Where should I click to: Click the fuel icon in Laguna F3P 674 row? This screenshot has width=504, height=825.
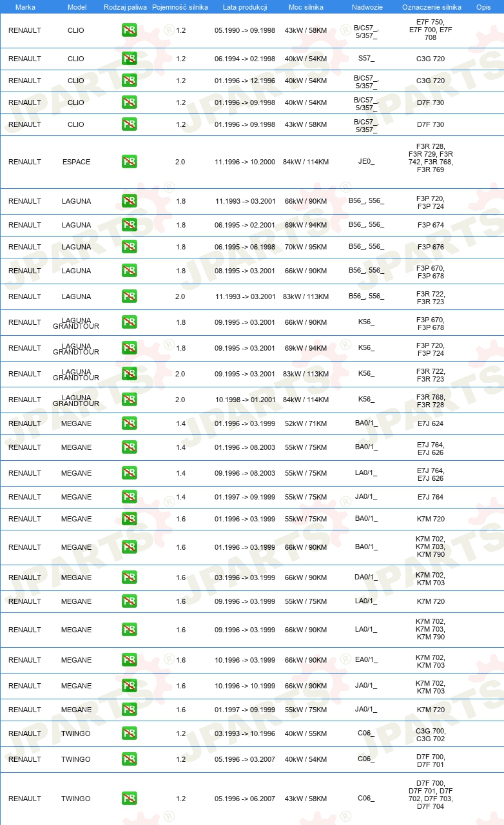coord(129,225)
